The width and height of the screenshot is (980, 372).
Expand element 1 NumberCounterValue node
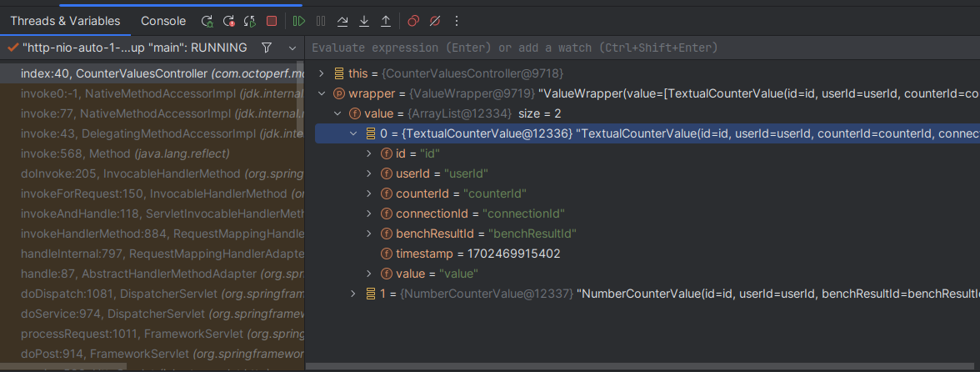pyautogui.click(x=353, y=294)
